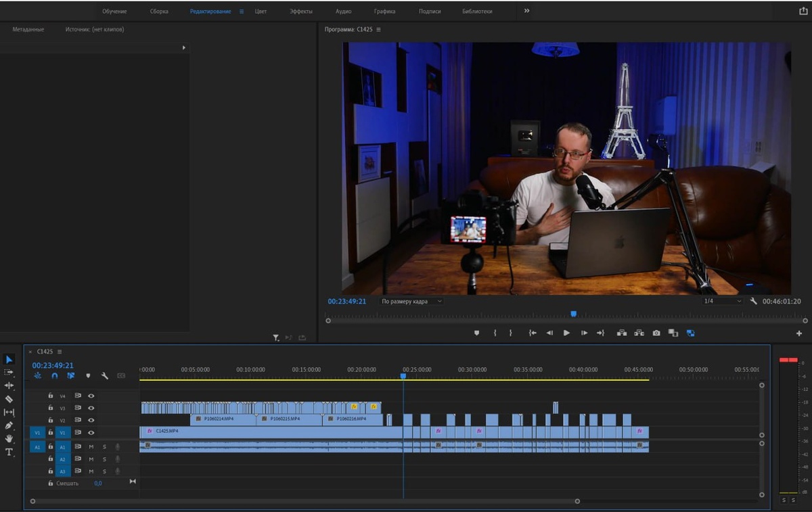This screenshot has width=812, height=512.
Task: Open timeline display settings wrench
Action: click(x=105, y=375)
